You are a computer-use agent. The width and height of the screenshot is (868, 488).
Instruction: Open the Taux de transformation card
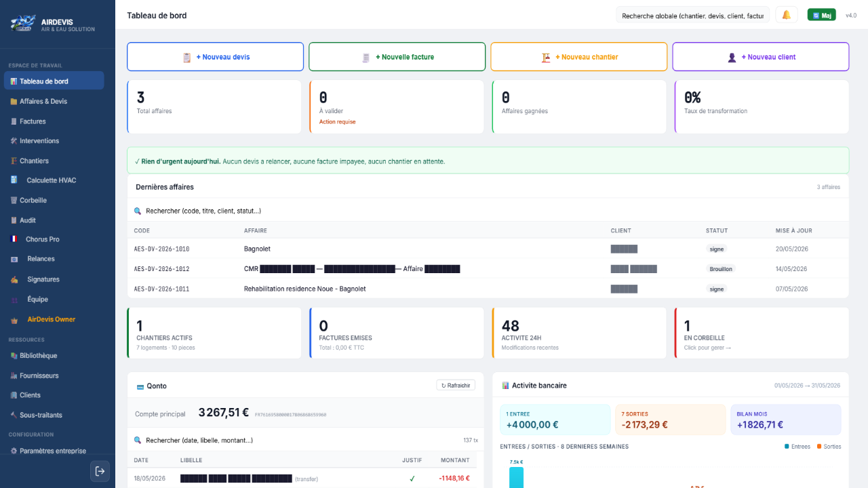762,106
